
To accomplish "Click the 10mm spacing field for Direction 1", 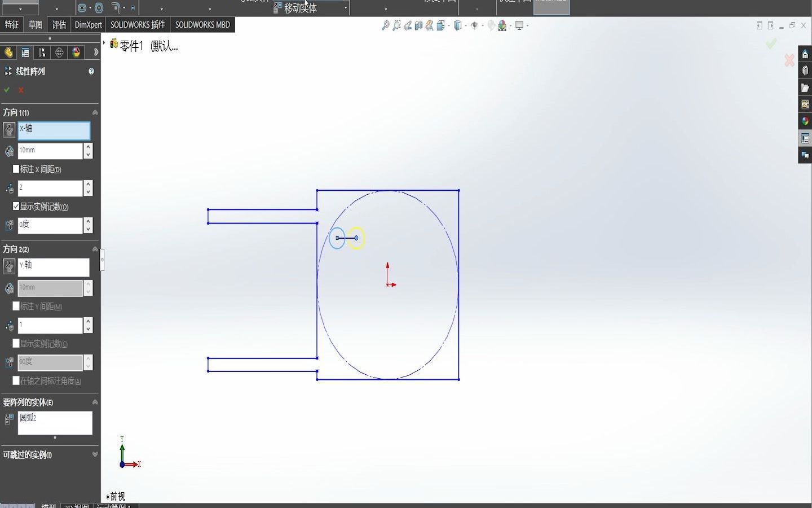I will pos(50,151).
